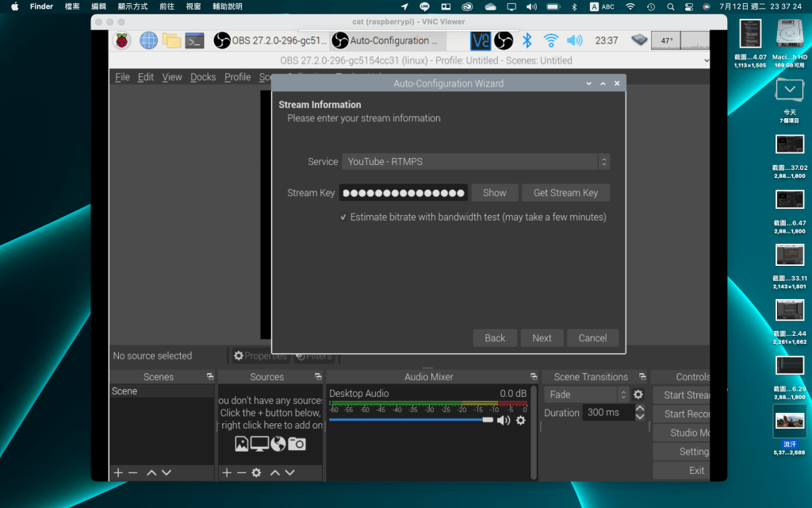
Task: Toggle Estimate bitrate with bandwidth test checkbox
Action: (343, 217)
